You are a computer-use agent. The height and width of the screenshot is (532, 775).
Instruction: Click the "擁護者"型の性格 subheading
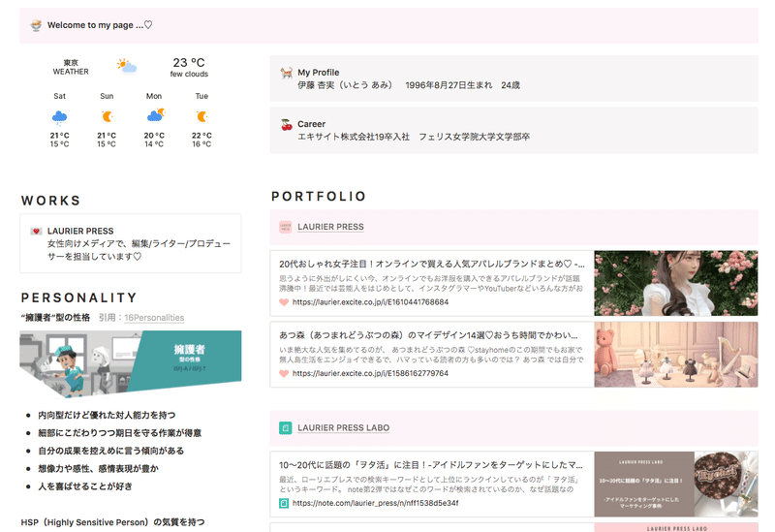point(55,318)
